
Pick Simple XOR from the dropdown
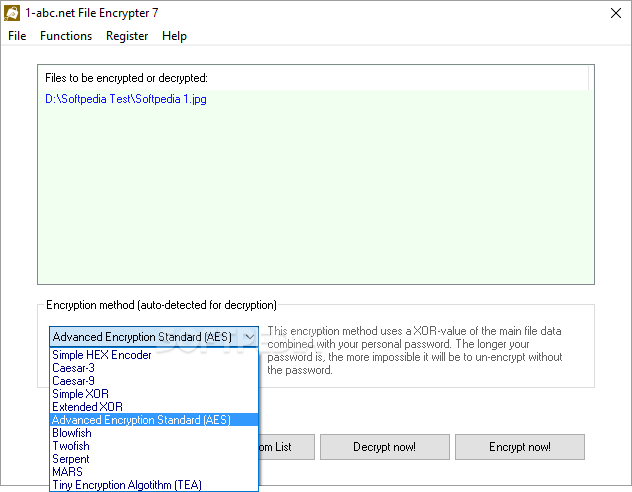154,394
